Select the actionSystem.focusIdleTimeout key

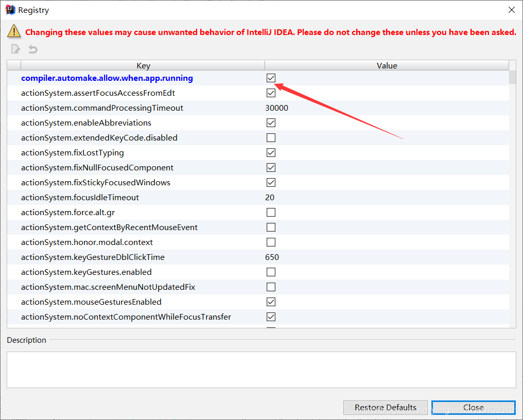coord(80,198)
